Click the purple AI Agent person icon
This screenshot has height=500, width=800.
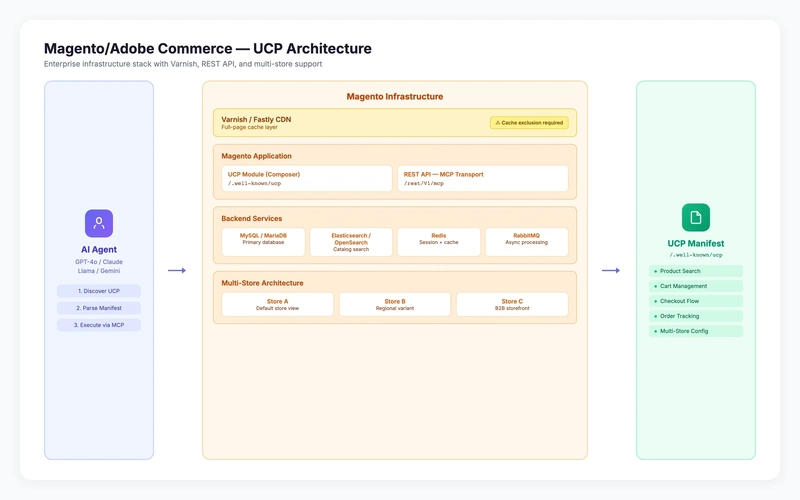[99, 223]
